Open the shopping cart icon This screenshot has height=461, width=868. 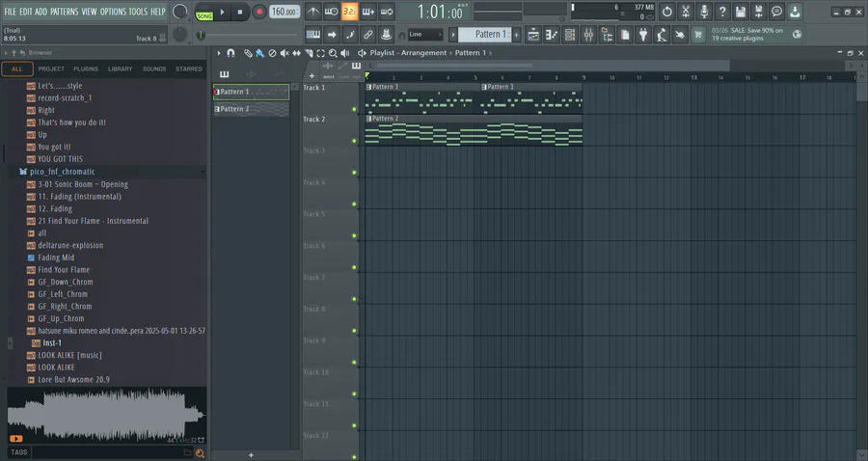click(x=698, y=35)
